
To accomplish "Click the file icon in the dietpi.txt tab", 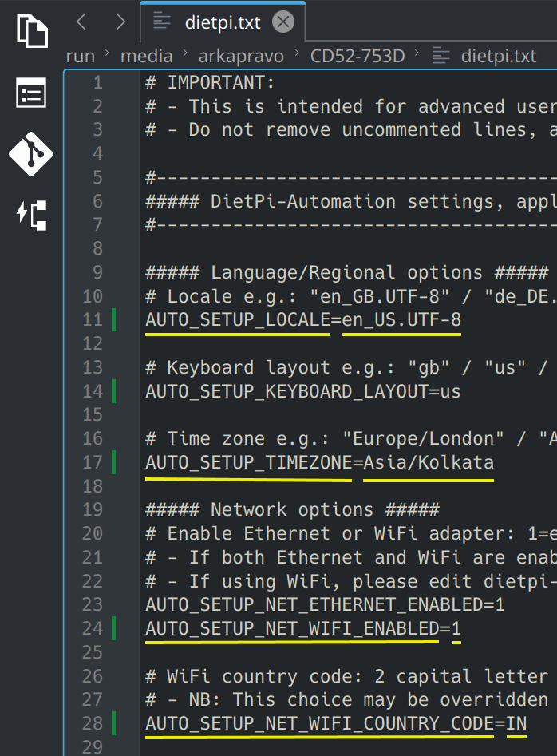I will coord(162,22).
